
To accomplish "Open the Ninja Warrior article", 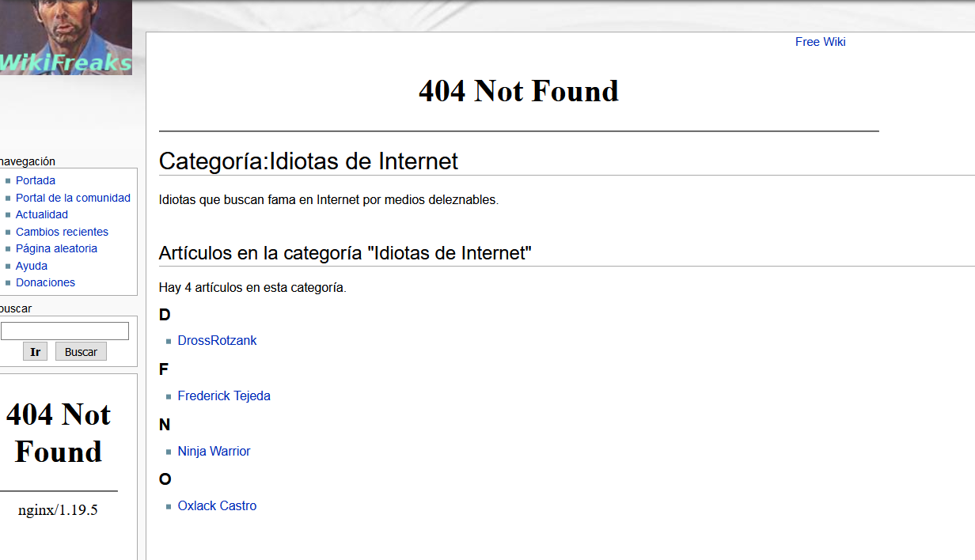I will pyautogui.click(x=214, y=452).
